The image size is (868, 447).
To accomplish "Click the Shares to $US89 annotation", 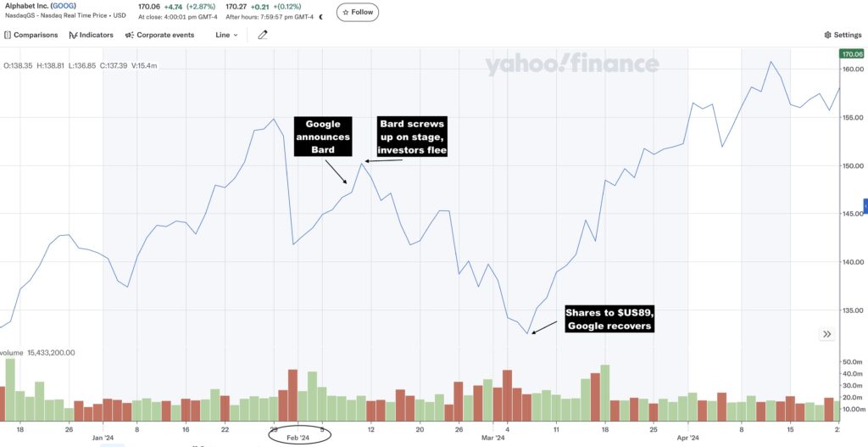I will (x=609, y=319).
